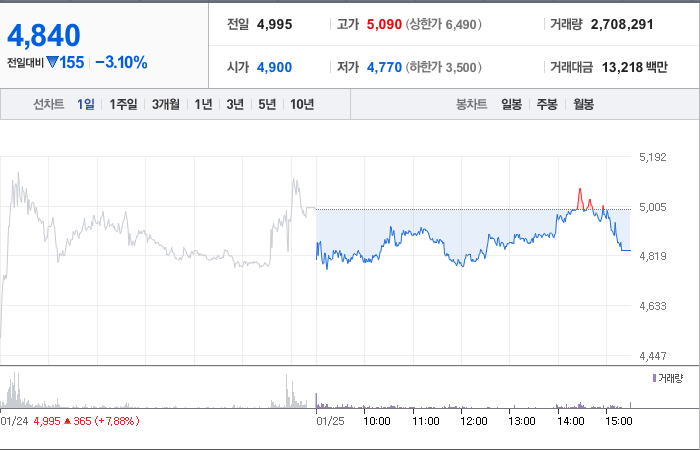Click the 15:00 time axis label
Viewport: 700px width, 450px height.
click(619, 421)
